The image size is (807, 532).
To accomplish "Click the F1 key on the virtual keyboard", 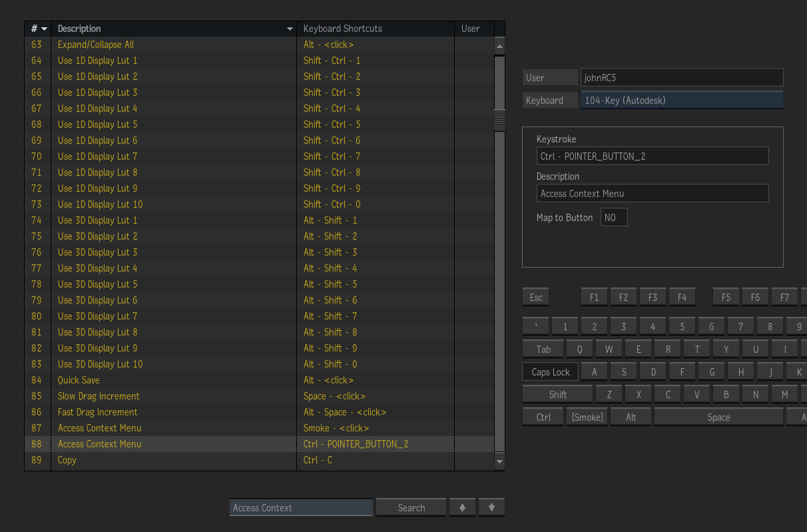I will point(594,297).
